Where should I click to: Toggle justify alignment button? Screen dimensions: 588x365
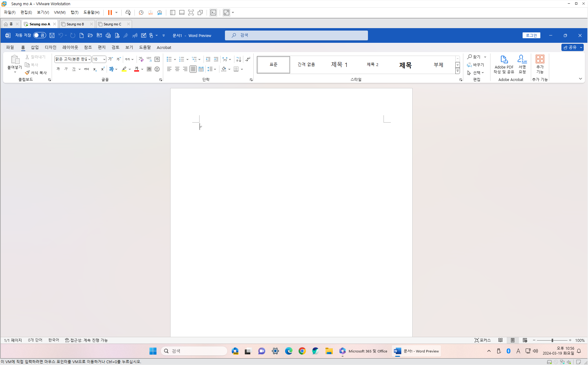click(193, 69)
